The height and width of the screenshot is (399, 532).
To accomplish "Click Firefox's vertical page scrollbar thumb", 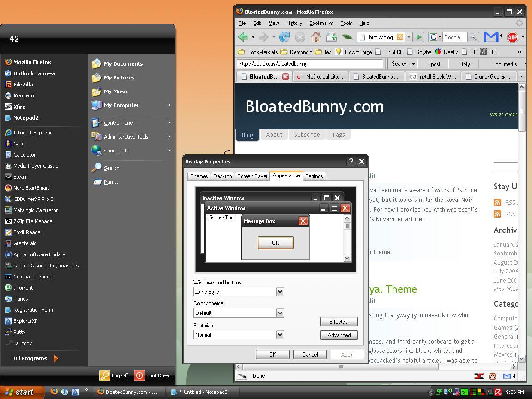I will 521,112.
